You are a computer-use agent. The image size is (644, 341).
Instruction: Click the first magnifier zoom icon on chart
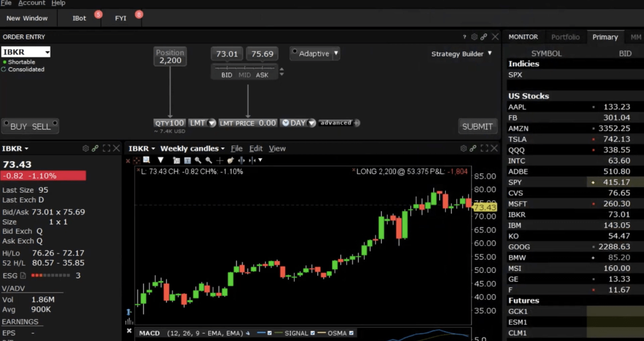tap(198, 160)
